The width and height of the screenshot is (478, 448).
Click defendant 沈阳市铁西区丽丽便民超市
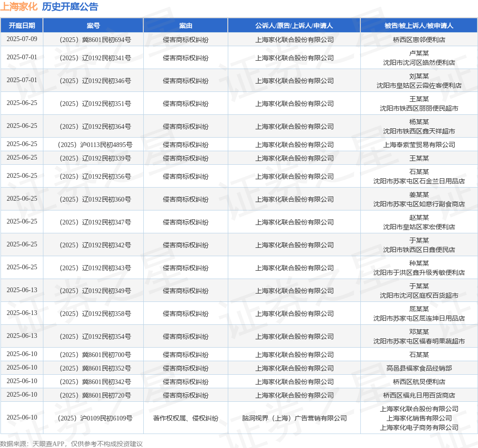419,108
